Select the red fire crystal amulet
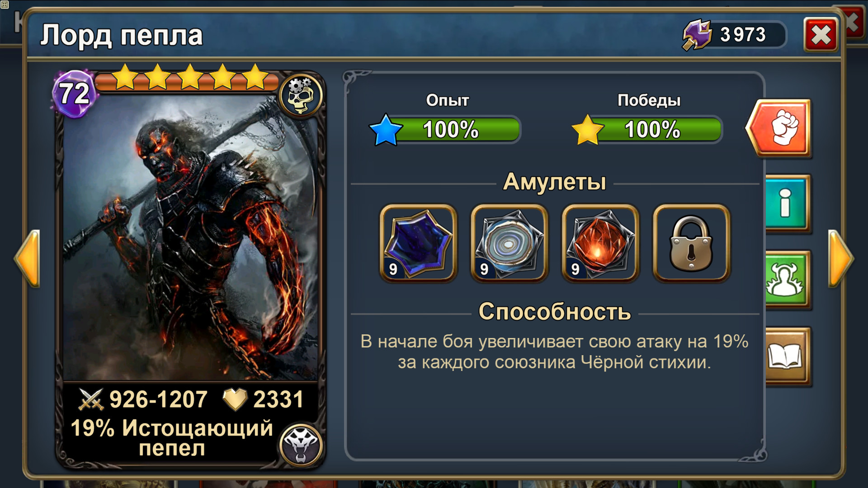This screenshot has height=488, width=868. coord(600,243)
